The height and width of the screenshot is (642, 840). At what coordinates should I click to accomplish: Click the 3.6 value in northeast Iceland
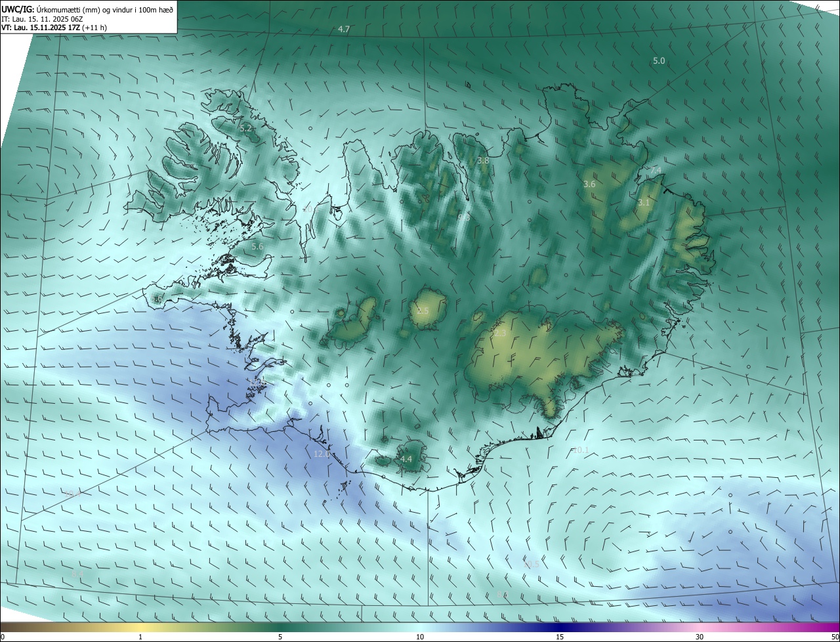(589, 184)
